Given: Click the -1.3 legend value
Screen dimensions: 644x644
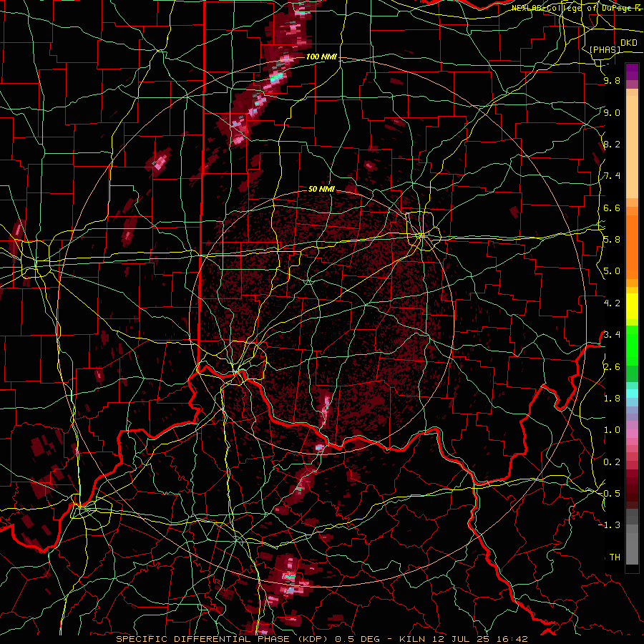Looking at the screenshot, I should pyautogui.click(x=610, y=525).
